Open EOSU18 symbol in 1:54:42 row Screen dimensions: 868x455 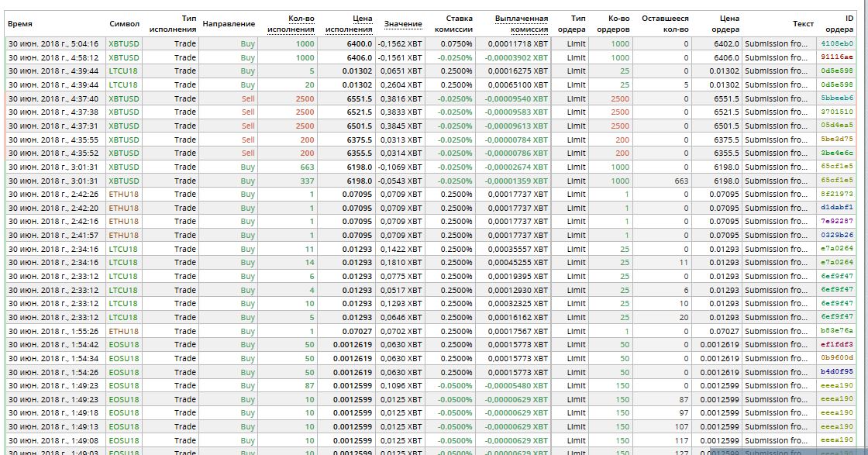click(x=124, y=344)
